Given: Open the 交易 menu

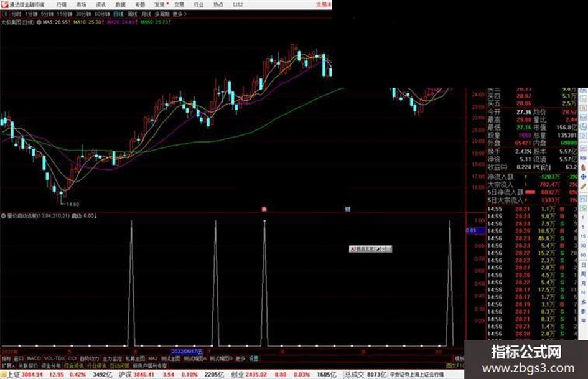Looking at the screenshot, I should coord(179,5).
